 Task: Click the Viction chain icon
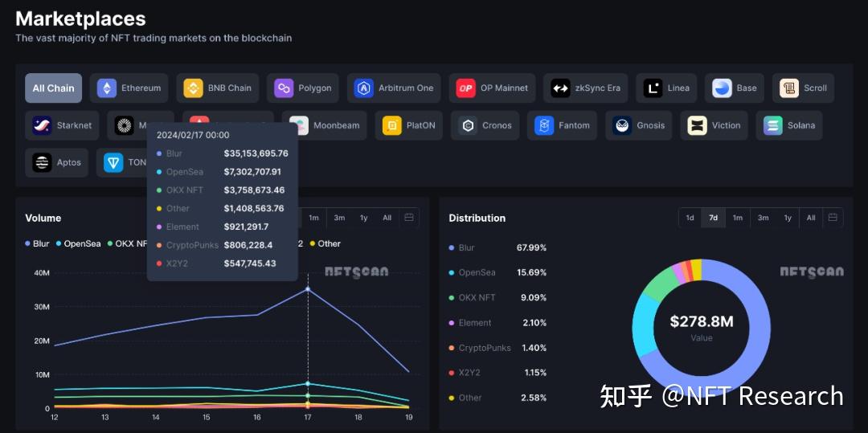coord(698,125)
